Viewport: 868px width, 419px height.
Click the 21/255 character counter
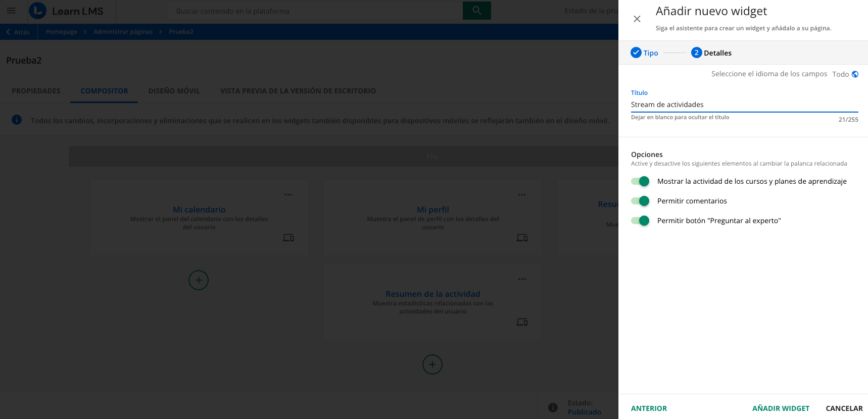[x=848, y=120]
